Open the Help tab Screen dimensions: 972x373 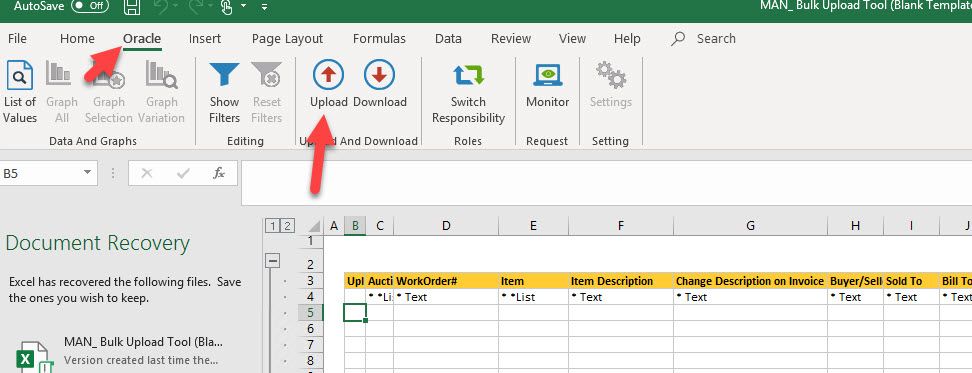click(x=627, y=38)
